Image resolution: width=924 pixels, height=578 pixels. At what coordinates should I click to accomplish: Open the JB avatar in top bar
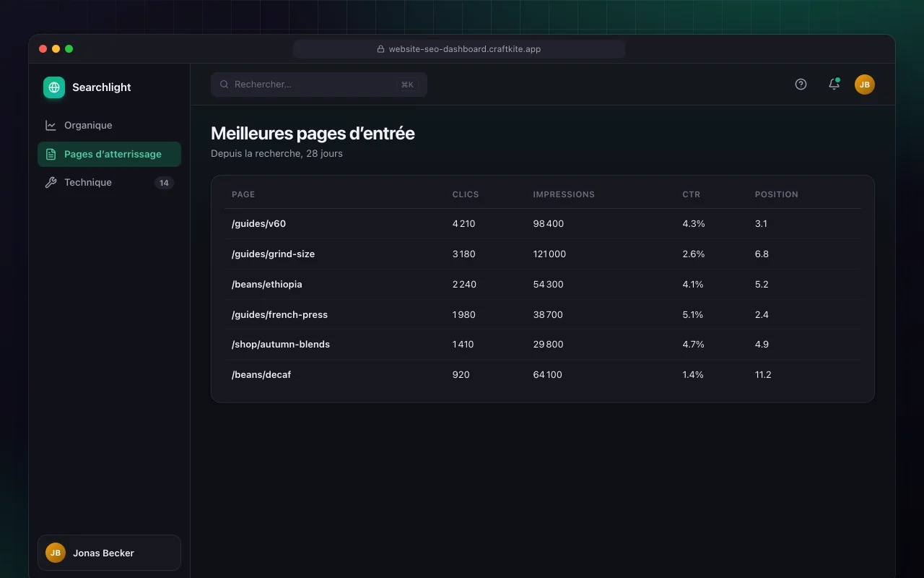pos(865,85)
